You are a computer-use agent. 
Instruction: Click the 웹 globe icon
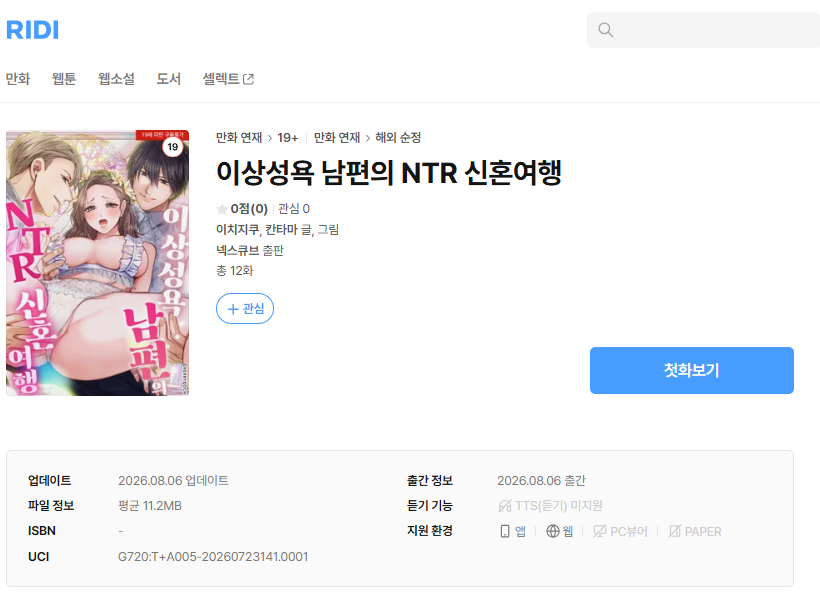(x=553, y=531)
